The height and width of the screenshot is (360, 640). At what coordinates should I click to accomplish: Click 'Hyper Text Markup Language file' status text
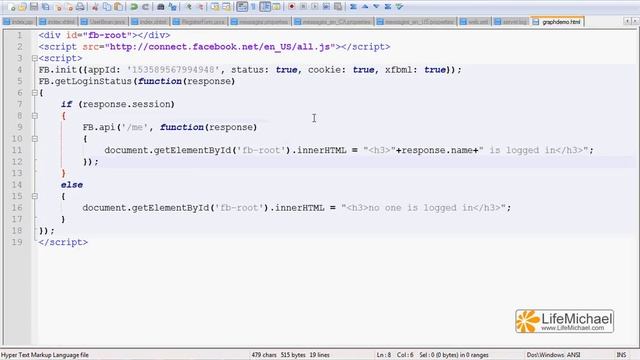[45, 355]
